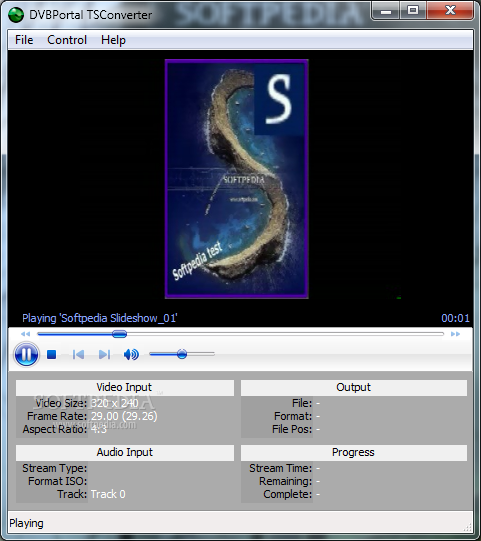Click the green DVBPortal app icon
Image resolution: width=481 pixels, height=541 pixels.
point(16,14)
